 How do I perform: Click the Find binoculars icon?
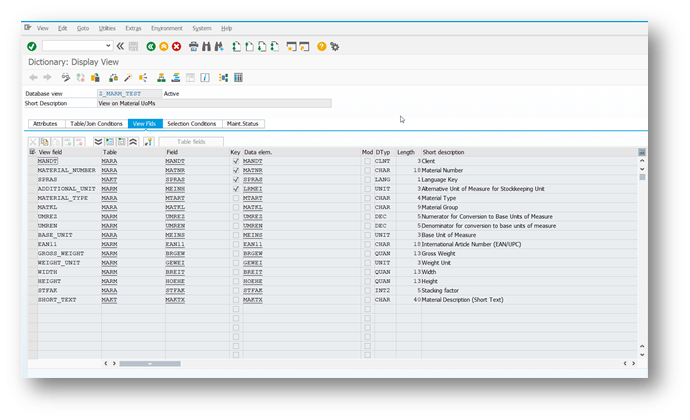click(206, 46)
